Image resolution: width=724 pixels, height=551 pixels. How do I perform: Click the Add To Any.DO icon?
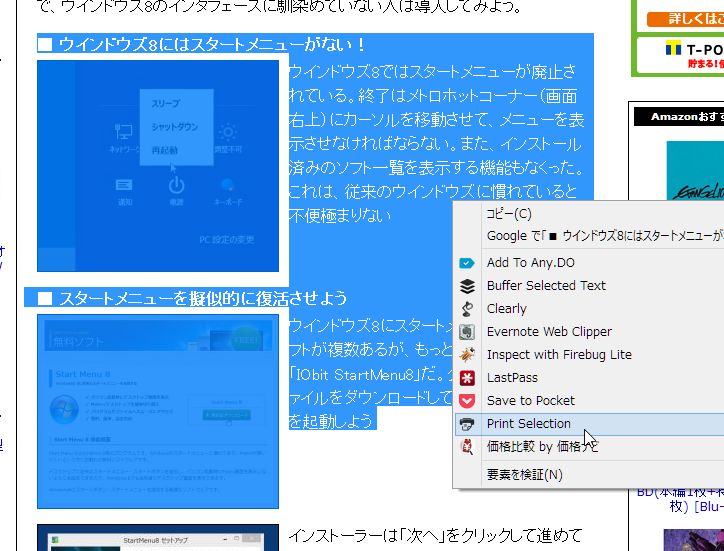[x=467, y=263]
